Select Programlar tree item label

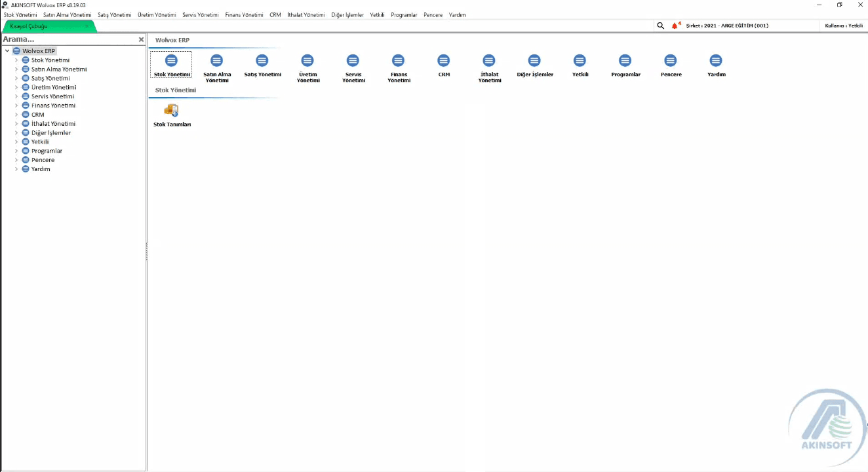click(x=47, y=151)
